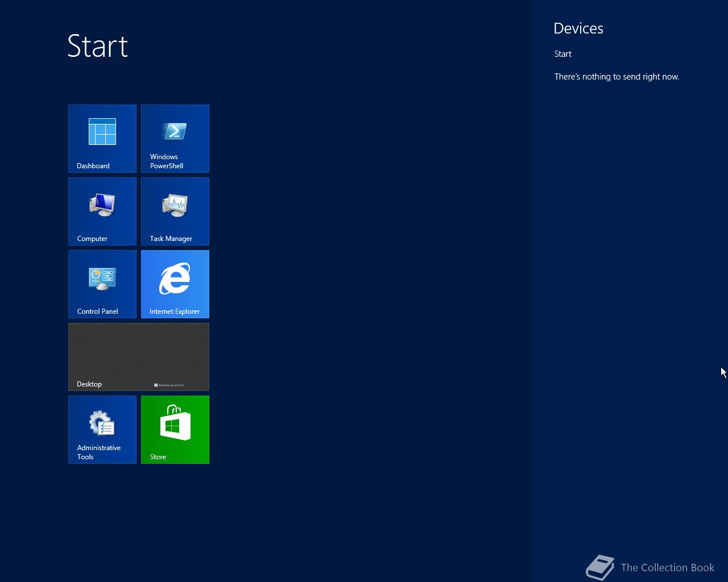The width and height of the screenshot is (728, 582).
Task: Launch the Internet Explorer tile
Action: pos(175,284)
